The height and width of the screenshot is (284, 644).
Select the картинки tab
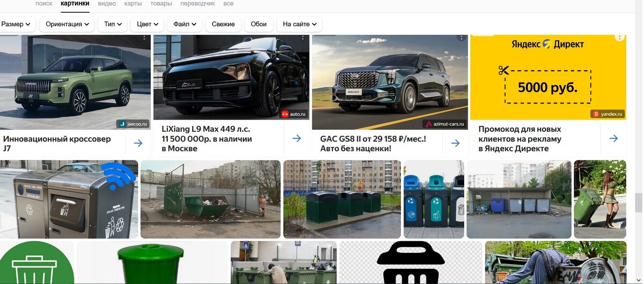coord(75,4)
